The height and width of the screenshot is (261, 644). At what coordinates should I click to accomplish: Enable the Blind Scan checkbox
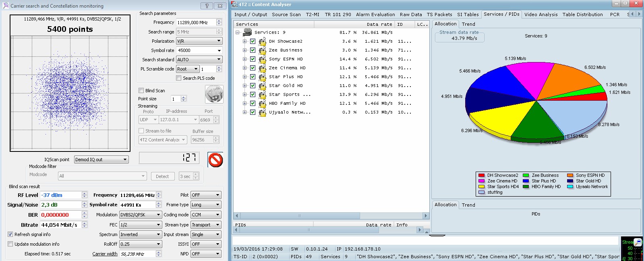tap(141, 91)
